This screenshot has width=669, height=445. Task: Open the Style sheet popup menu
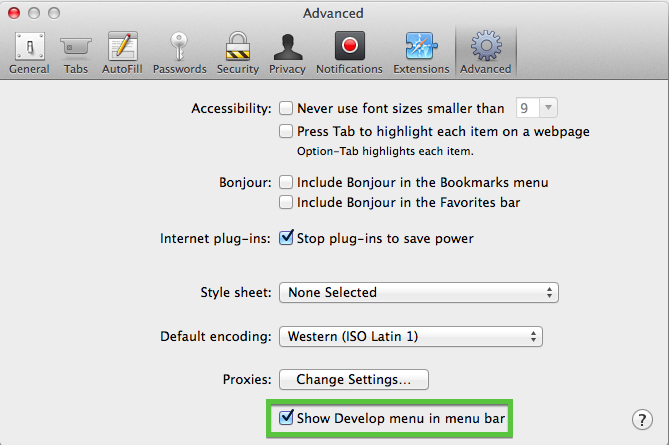click(419, 292)
